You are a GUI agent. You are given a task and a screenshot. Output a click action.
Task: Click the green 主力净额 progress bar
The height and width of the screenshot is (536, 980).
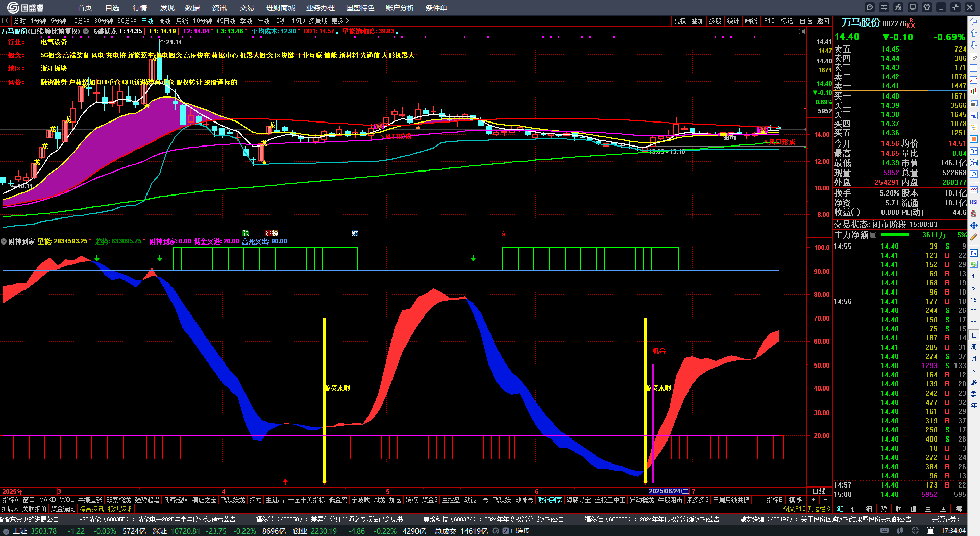pos(895,235)
